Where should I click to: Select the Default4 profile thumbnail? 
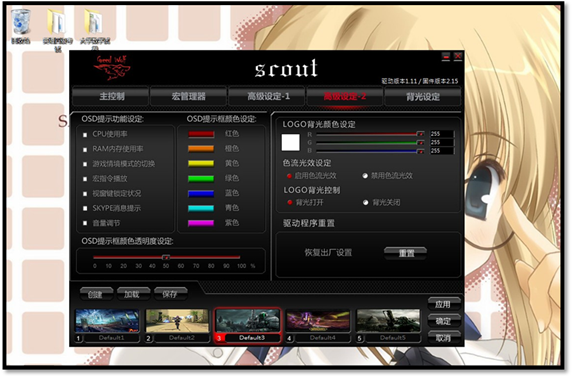[318, 321]
